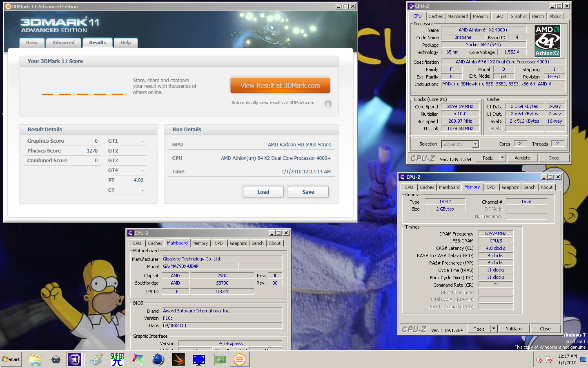Click the 3DMark 11 title bar icon
Image resolution: width=588 pixels, height=368 pixels.
point(8,6)
